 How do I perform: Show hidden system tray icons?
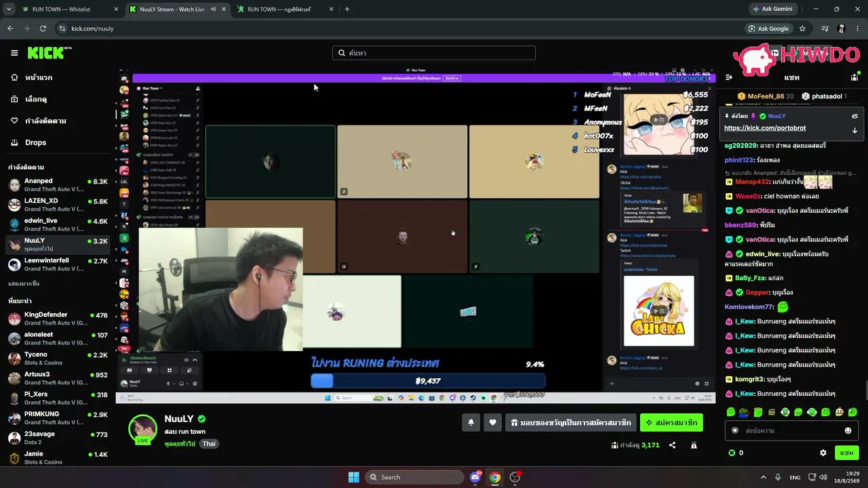point(763,477)
